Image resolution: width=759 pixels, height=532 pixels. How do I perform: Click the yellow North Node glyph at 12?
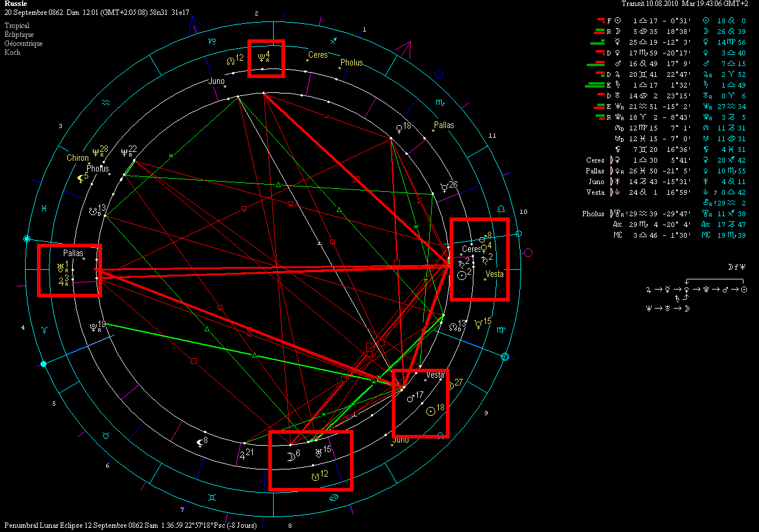pos(231,60)
